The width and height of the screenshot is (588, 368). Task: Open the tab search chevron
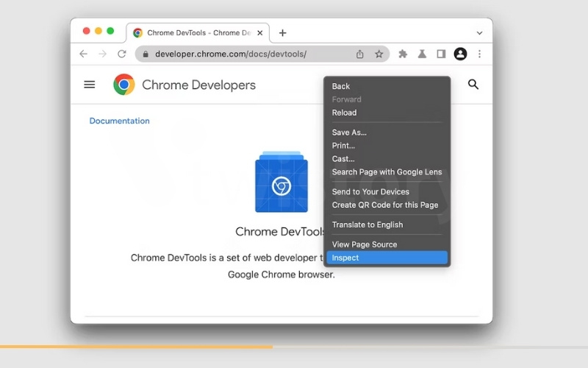479,33
